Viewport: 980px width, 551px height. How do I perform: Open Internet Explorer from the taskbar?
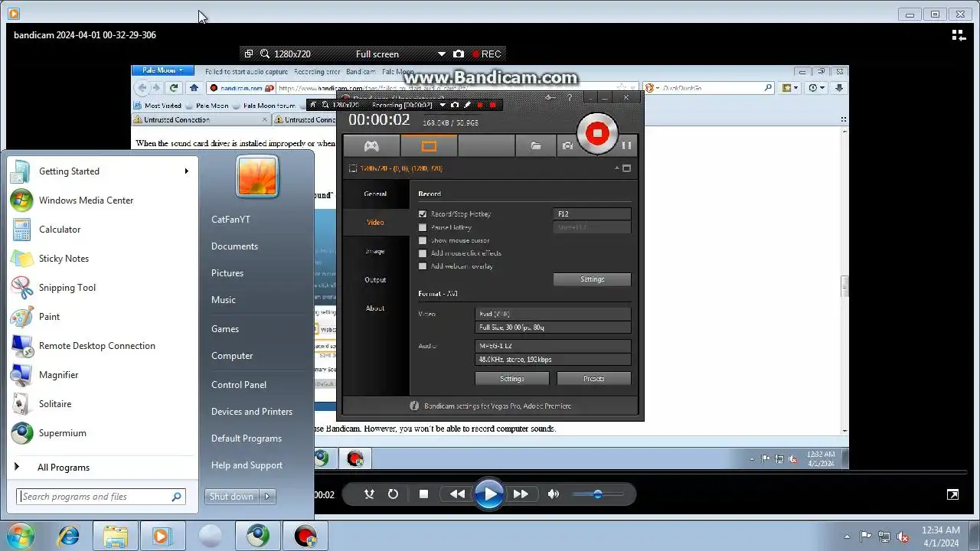click(x=69, y=536)
